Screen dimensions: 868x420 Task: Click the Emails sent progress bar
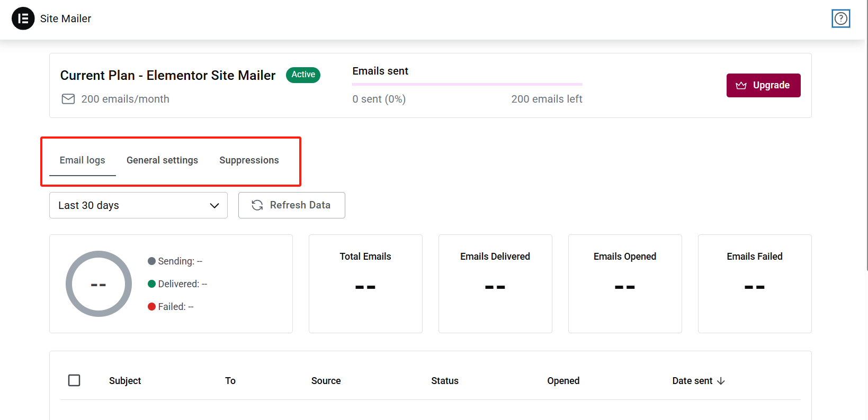[x=467, y=84]
